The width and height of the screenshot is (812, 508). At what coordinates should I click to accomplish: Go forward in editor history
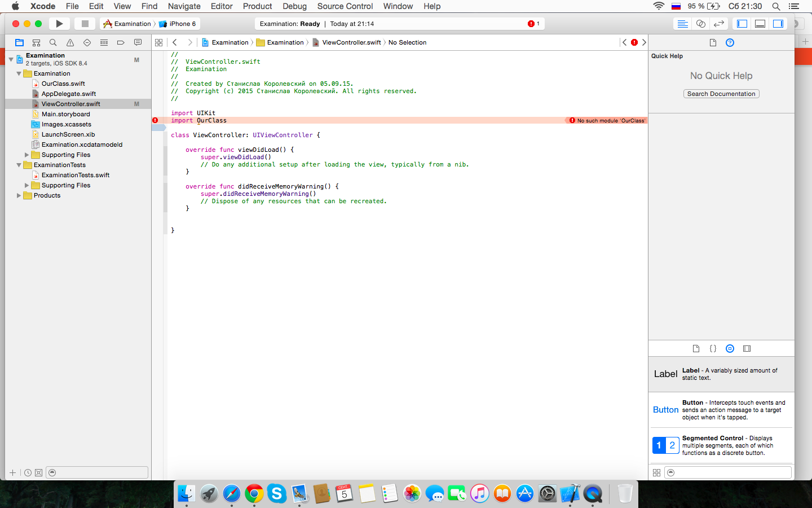(190, 42)
